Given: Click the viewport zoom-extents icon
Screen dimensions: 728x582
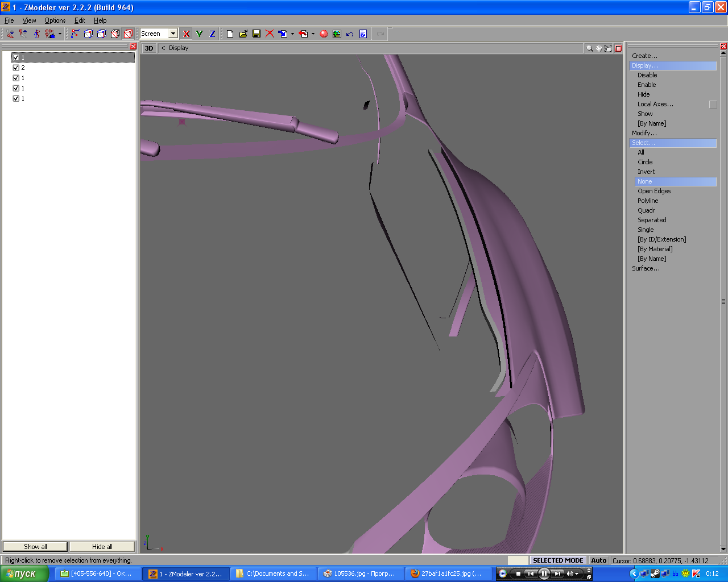Looking at the screenshot, I should [x=608, y=48].
